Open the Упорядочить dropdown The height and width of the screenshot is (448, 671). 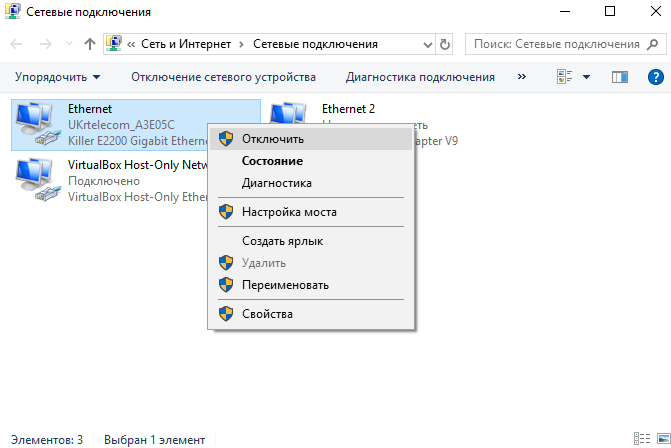click(57, 77)
